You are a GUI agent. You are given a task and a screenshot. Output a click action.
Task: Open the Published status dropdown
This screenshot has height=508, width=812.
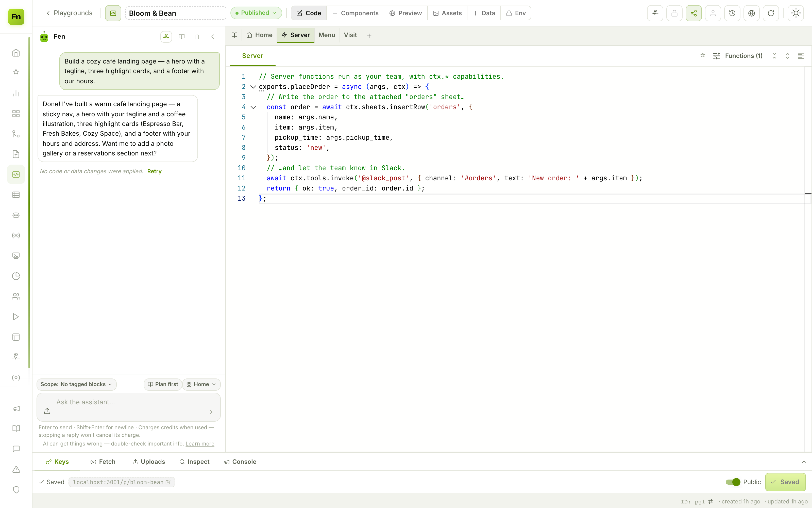point(256,13)
